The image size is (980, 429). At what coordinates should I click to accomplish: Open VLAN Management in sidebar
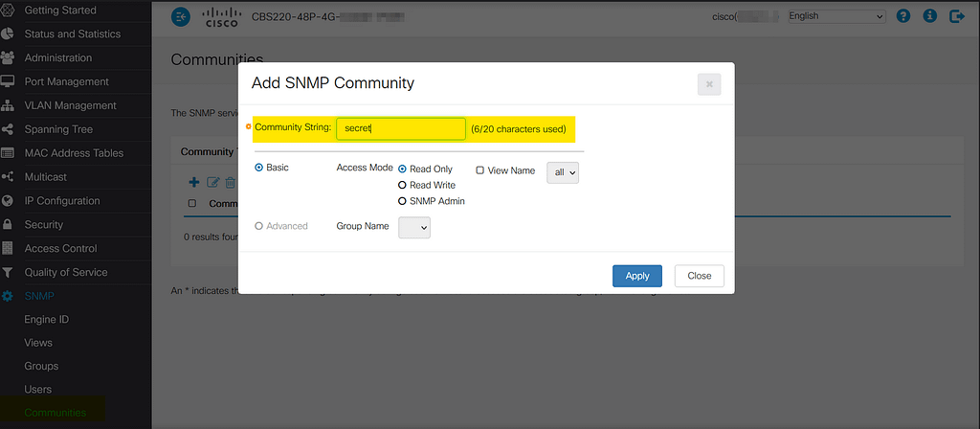tap(70, 105)
